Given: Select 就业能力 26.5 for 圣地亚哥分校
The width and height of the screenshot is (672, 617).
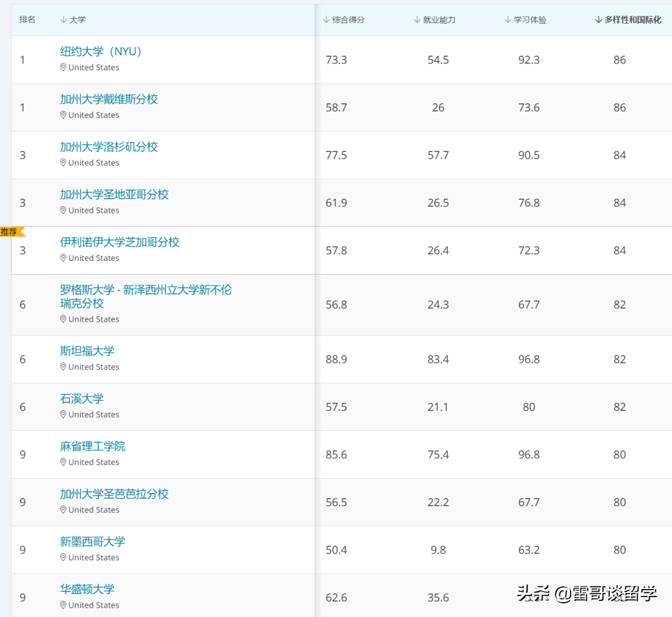Looking at the screenshot, I should pos(438,202).
